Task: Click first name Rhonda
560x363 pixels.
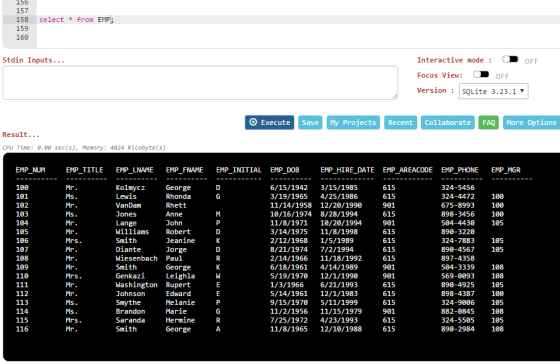Action: pyautogui.click(x=178, y=197)
